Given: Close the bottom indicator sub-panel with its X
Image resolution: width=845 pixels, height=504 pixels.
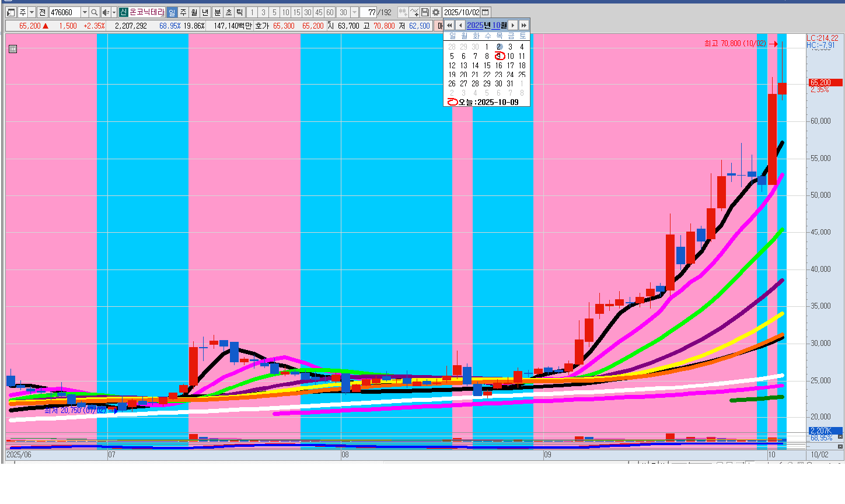Looking at the screenshot, I should click(x=840, y=446).
